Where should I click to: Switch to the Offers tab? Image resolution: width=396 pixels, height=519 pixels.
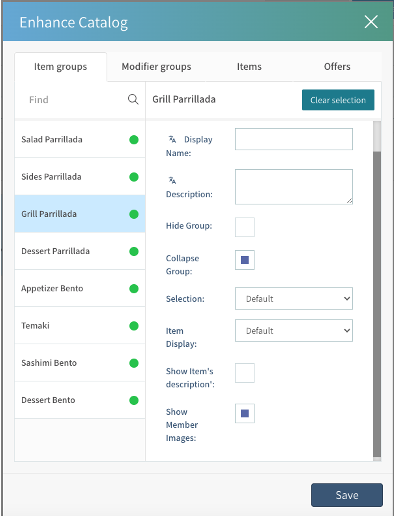[337, 67]
